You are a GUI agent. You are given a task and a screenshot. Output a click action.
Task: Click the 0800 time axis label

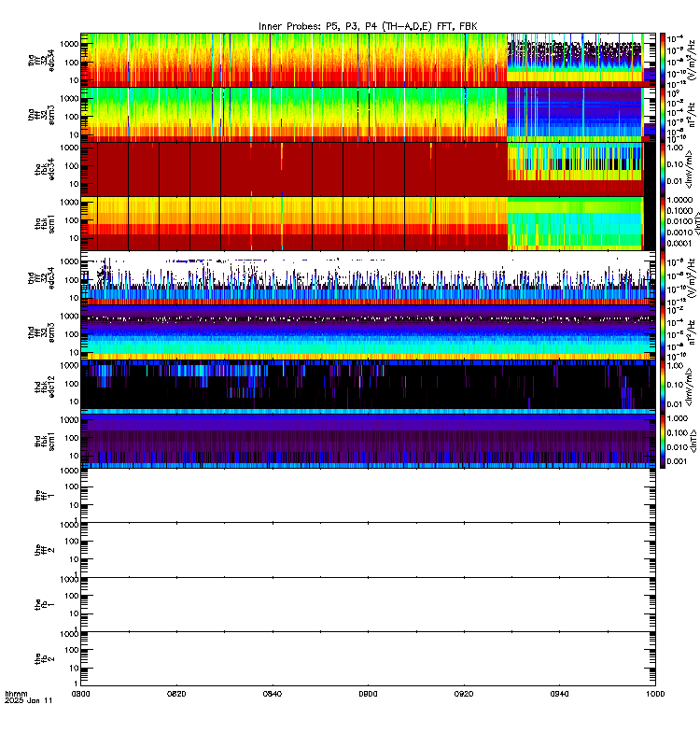[x=80, y=694]
